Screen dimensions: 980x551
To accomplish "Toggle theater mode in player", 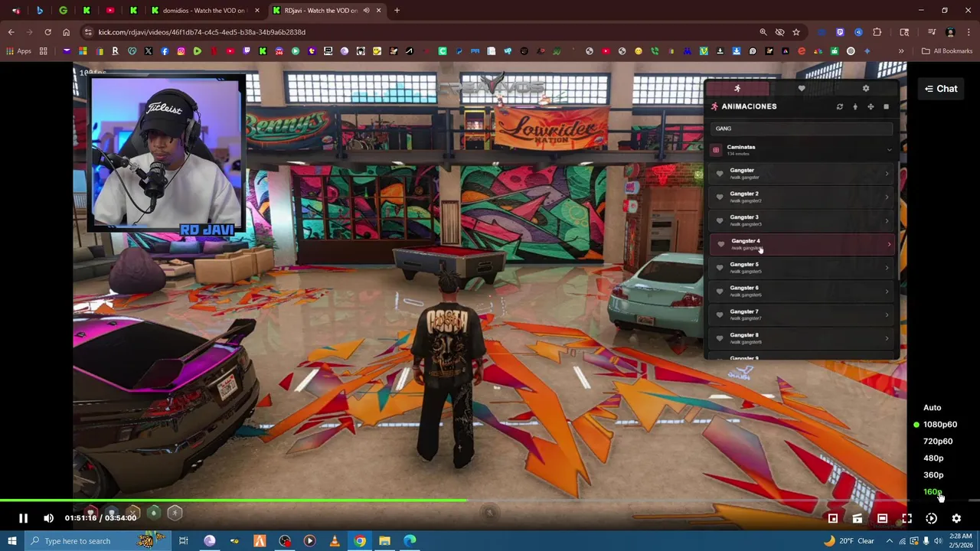I will (x=882, y=518).
